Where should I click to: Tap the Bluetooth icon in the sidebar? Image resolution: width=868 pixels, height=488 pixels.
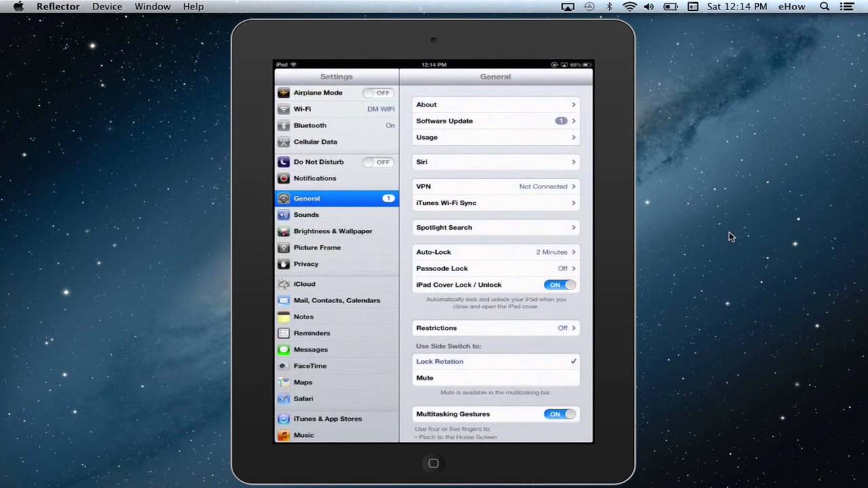[283, 125]
